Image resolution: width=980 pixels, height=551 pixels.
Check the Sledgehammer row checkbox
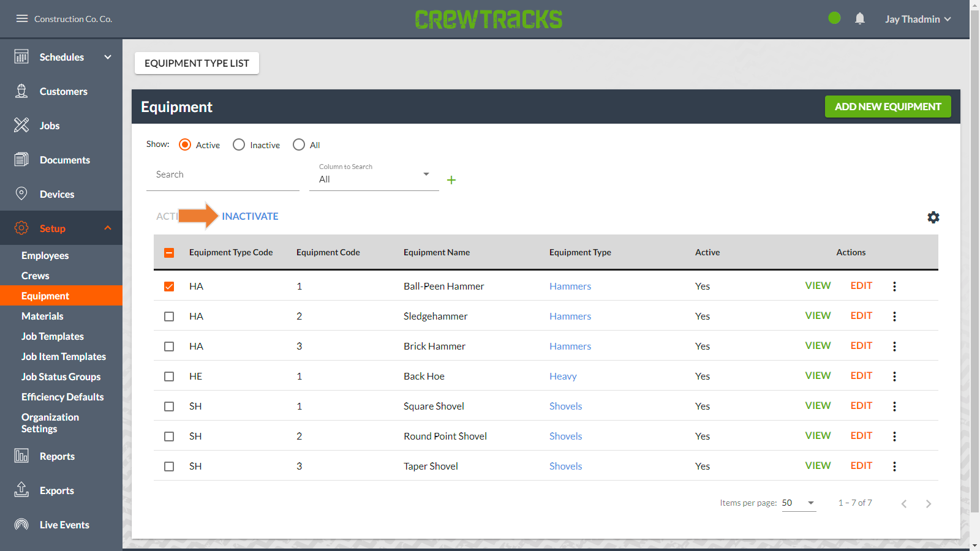tap(169, 317)
